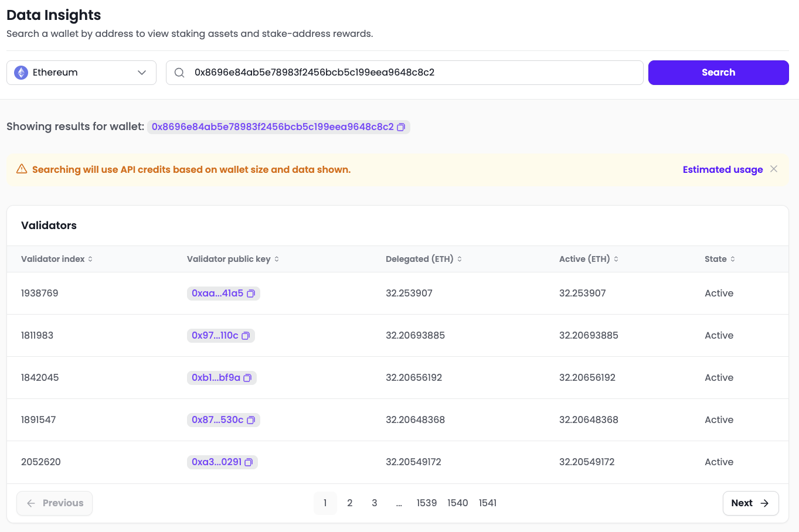Dismiss the API credits warning banner
799x532 pixels.
(774, 169)
